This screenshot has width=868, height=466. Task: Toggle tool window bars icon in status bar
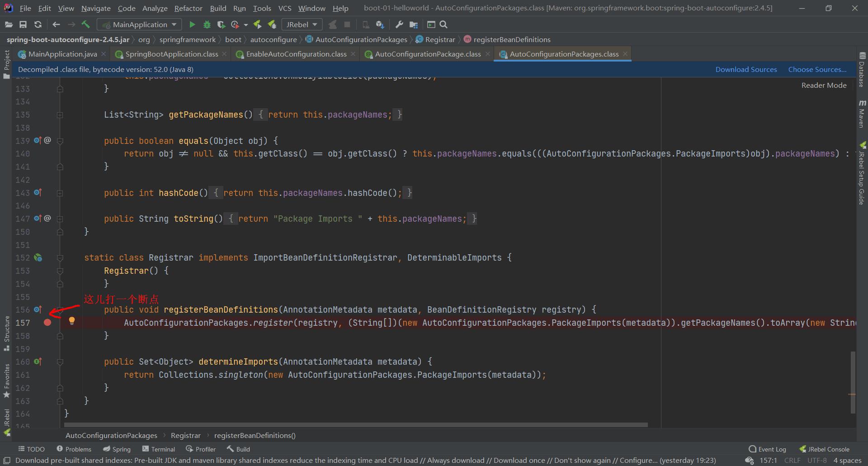coord(7,460)
